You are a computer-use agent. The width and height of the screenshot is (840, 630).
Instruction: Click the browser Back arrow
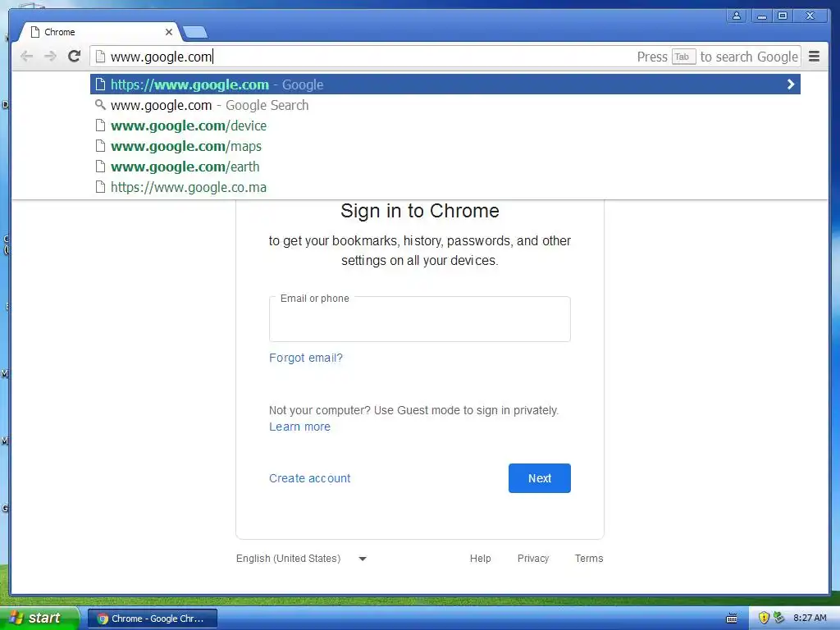[26, 57]
